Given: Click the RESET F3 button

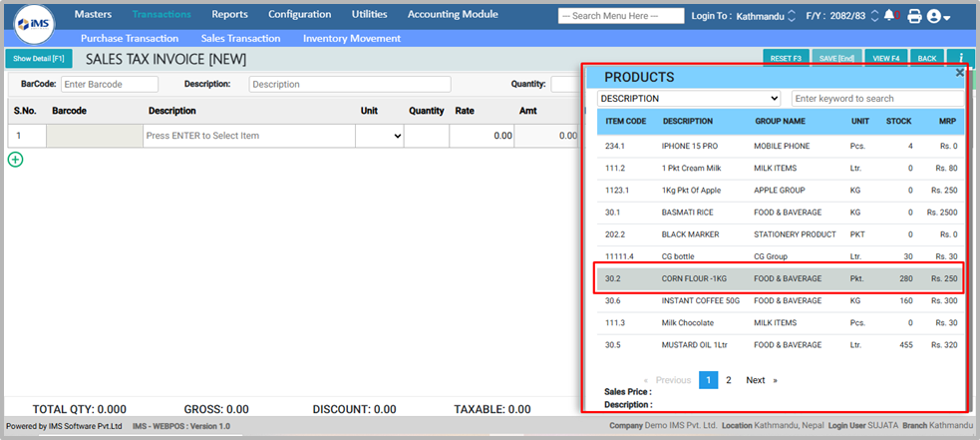Looking at the screenshot, I should 786,59.
